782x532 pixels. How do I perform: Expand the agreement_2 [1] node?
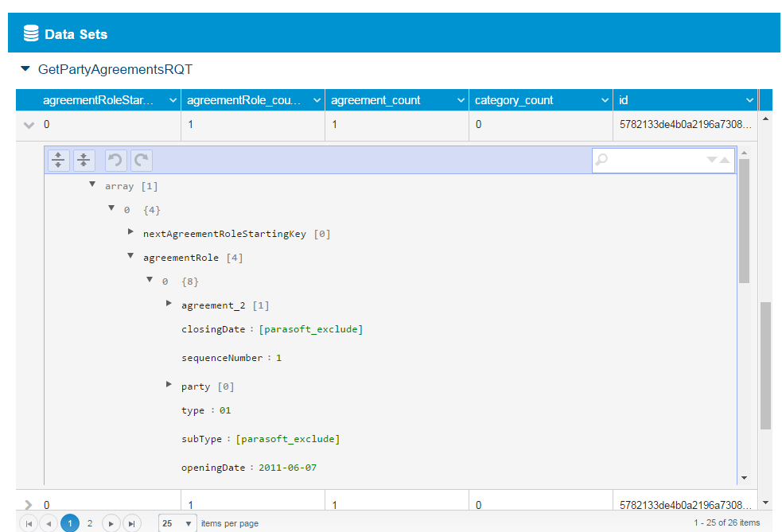coord(169,303)
